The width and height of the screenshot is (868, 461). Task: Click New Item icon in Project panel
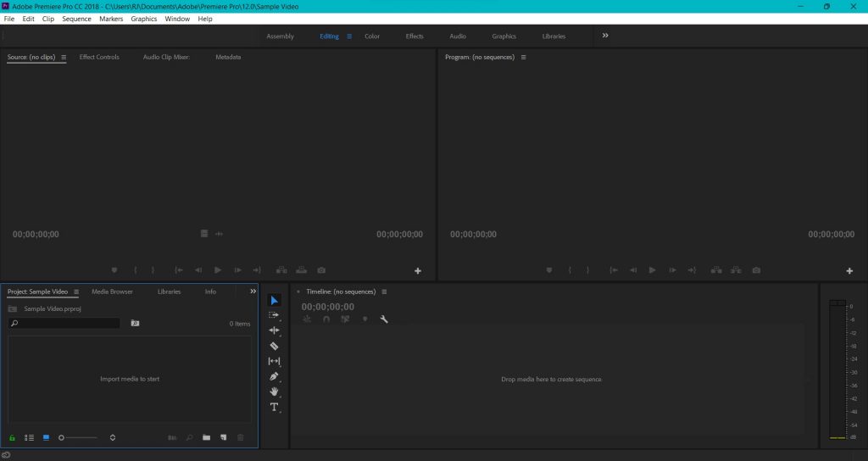(223, 437)
